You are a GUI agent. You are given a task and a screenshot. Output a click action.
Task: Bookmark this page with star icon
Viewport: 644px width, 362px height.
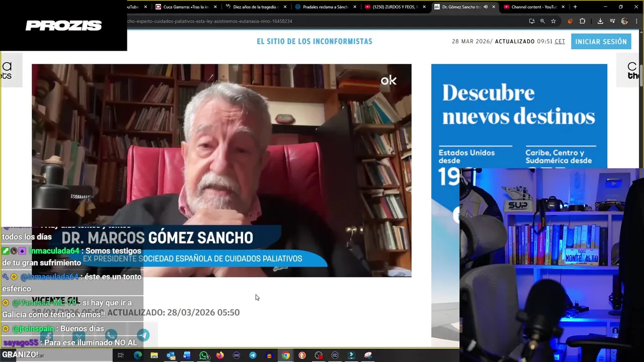pyautogui.click(x=553, y=21)
